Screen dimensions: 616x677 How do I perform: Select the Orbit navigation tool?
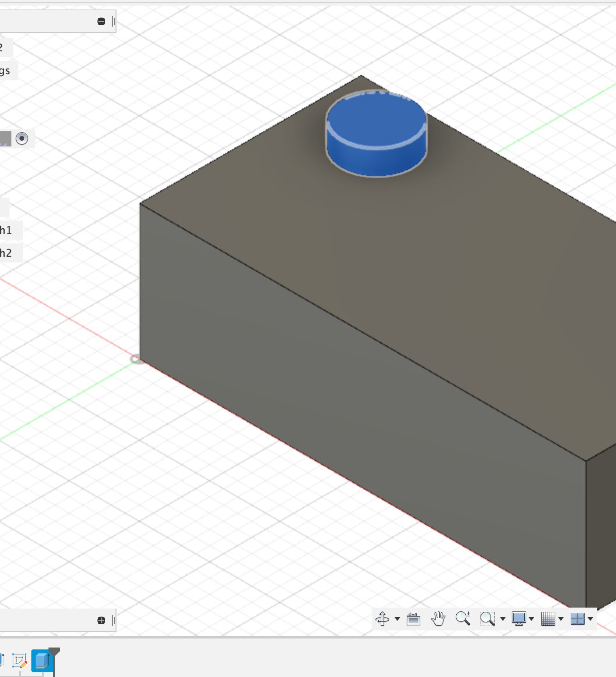click(x=383, y=619)
